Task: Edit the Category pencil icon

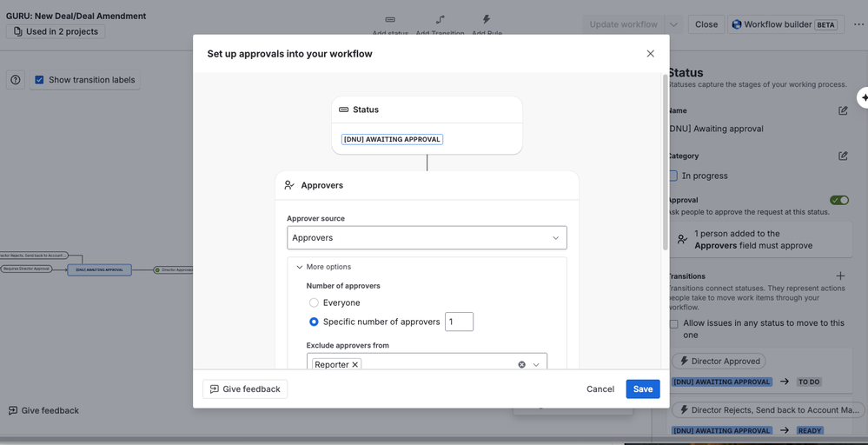Action: (x=843, y=156)
